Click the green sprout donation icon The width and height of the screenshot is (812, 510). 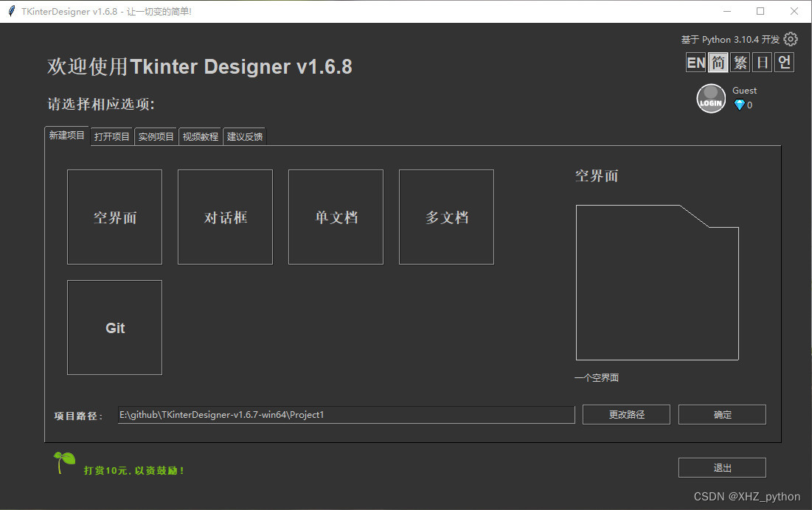click(65, 462)
